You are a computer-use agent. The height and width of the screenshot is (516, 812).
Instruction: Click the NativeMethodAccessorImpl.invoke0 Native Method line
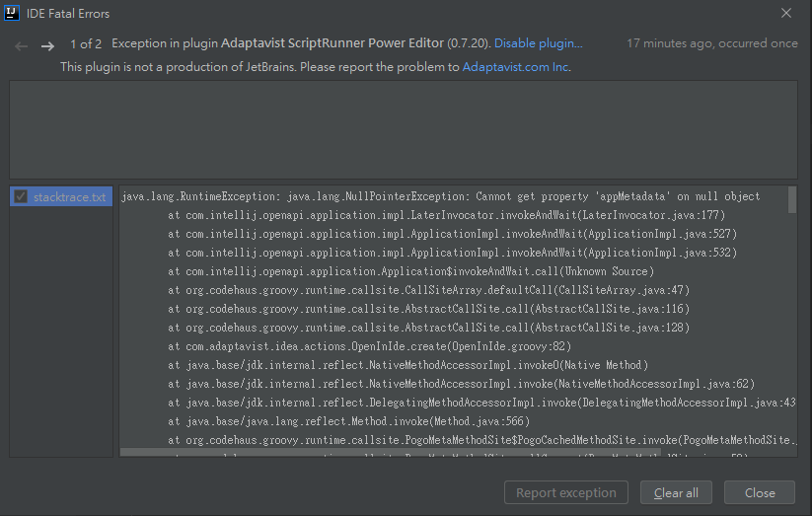408,365
